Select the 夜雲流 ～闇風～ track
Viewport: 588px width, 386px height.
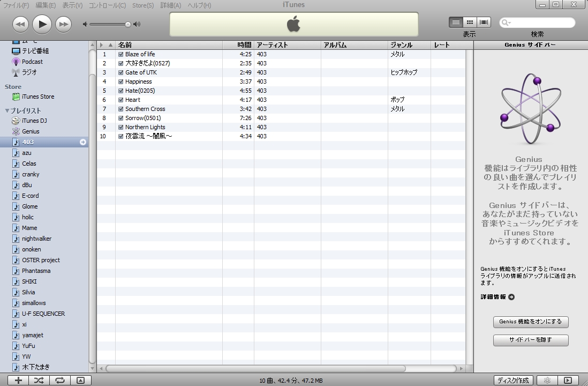(281, 136)
